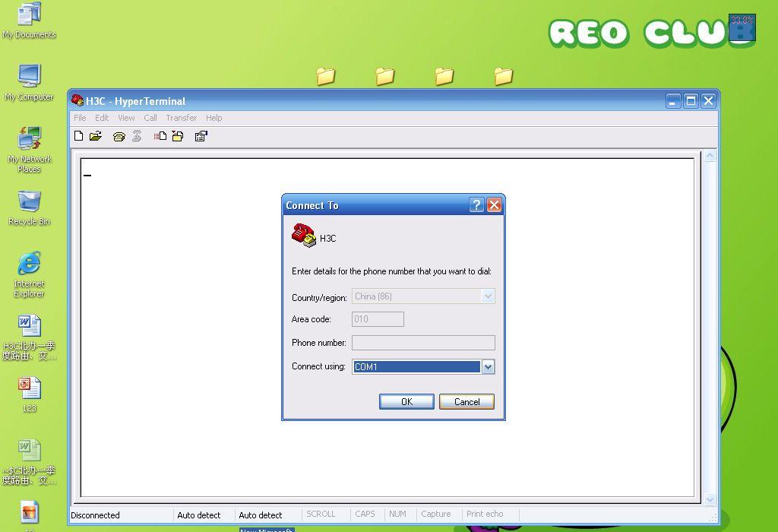This screenshot has width=778, height=532.
Task: Click the Open file toolbar icon
Action: pyautogui.click(x=96, y=136)
